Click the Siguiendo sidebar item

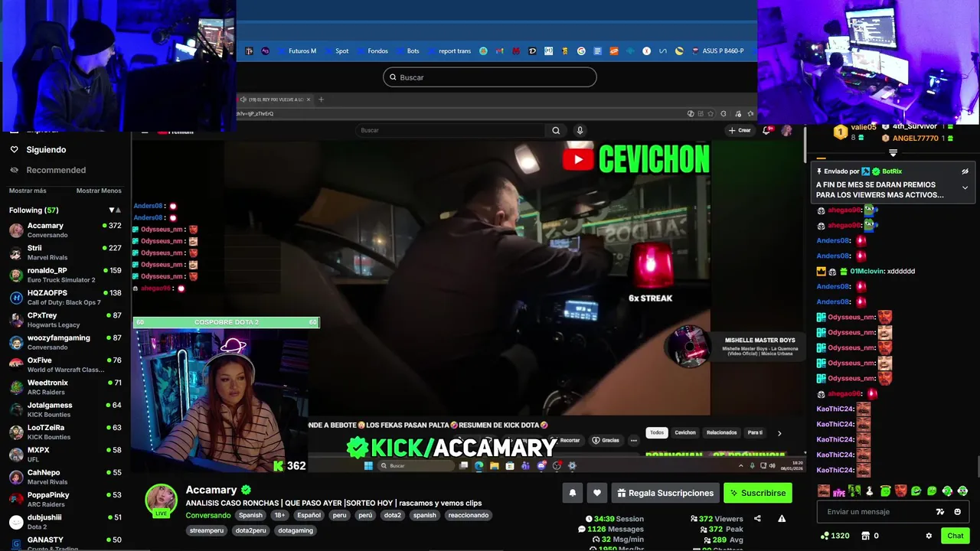click(46, 150)
